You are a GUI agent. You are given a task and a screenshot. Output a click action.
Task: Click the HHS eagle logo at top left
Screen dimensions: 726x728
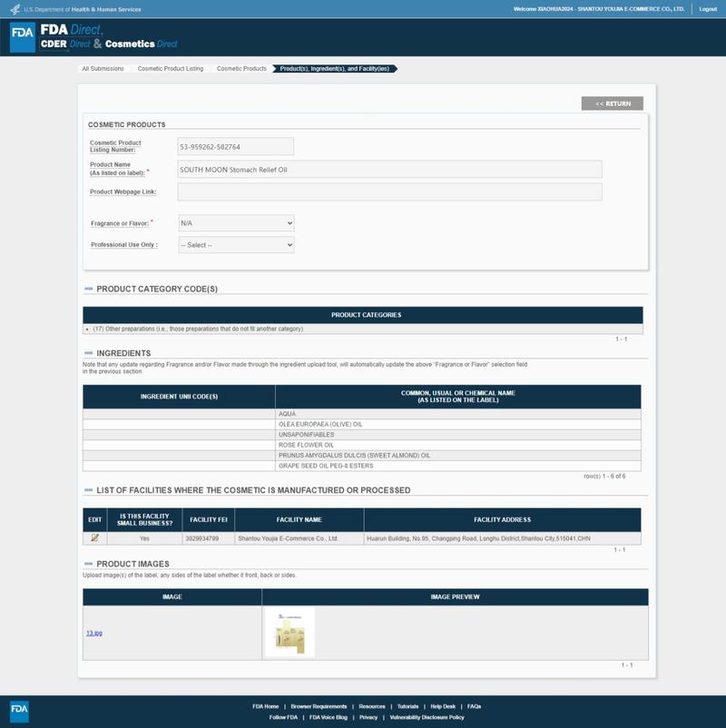click(x=15, y=9)
